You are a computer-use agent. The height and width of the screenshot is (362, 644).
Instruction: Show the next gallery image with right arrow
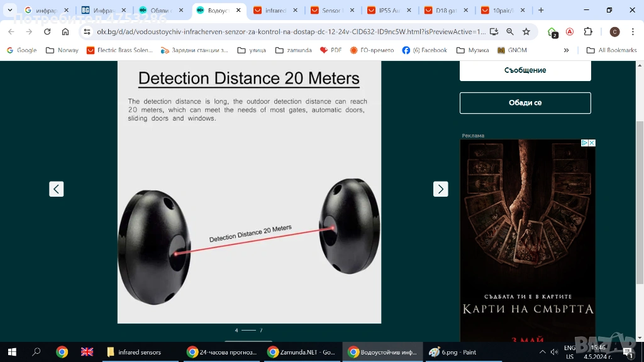440,189
